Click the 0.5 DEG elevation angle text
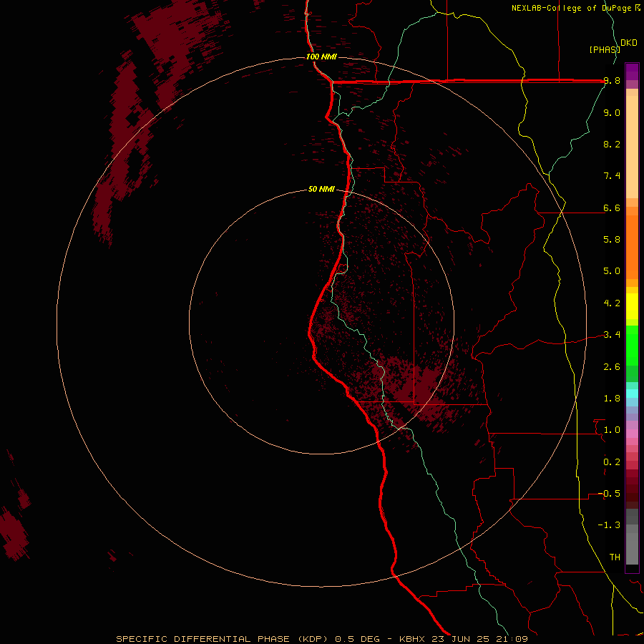 pyautogui.click(x=357, y=639)
